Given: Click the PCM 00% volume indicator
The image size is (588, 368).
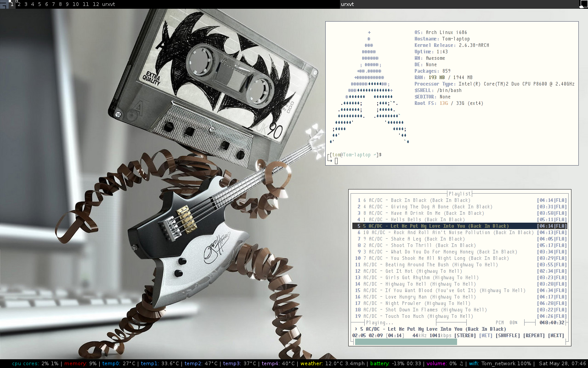Looking at the screenshot, I should pyautogui.click(x=506, y=322).
